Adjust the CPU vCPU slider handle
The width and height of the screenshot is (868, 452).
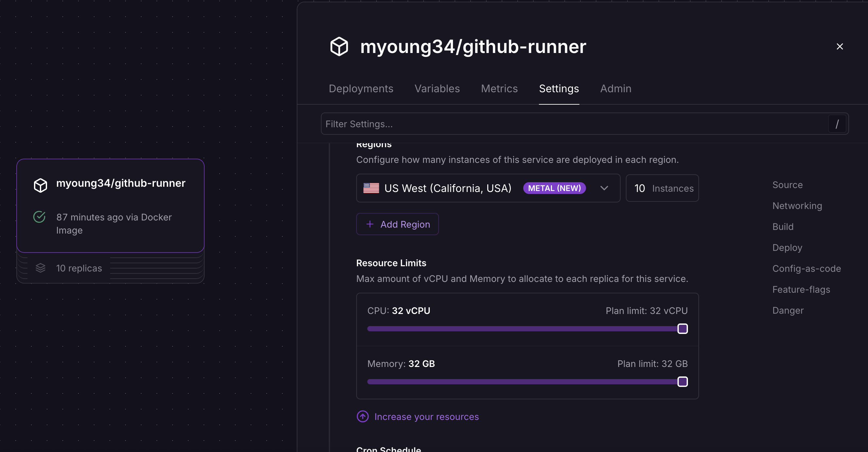click(x=682, y=329)
